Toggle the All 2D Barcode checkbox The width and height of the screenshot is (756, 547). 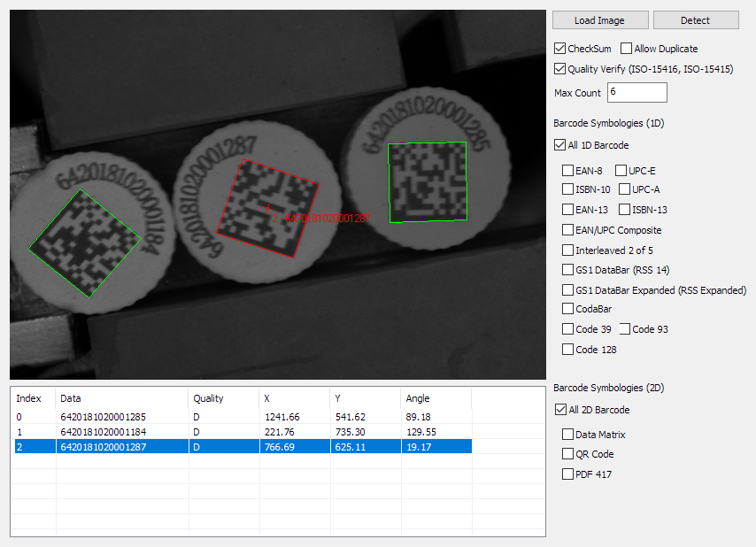coord(560,410)
